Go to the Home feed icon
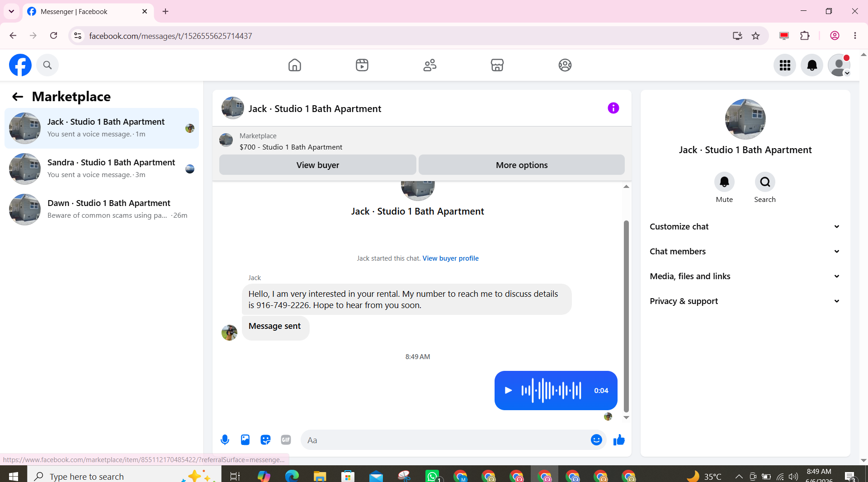This screenshot has height=482, width=868. tap(295, 65)
